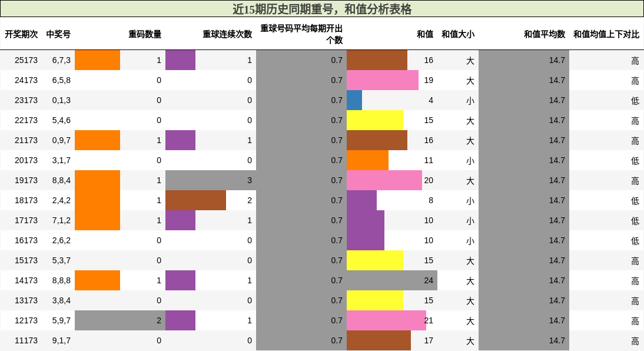The height and width of the screenshot is (351, 644).
Task: Select period cell 19173
Action: pyautogui.click(x=26, y=180)
